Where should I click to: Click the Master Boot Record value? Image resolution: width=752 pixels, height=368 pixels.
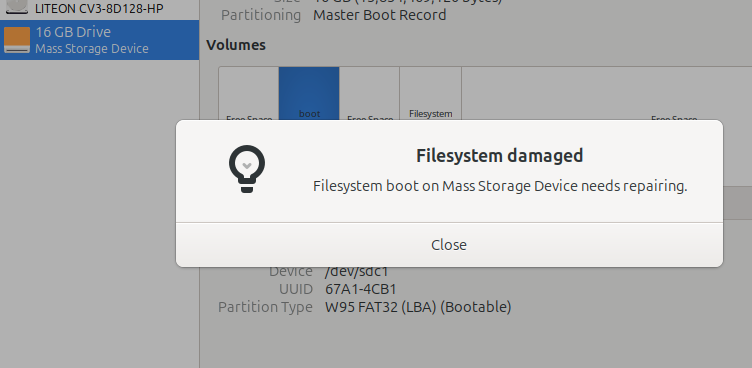(x=380, y=15)
